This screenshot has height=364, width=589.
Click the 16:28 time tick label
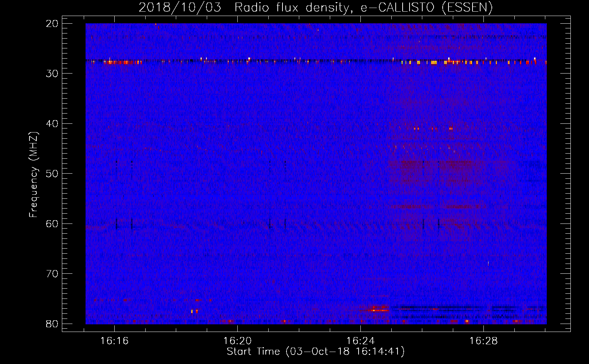[484, 341]
